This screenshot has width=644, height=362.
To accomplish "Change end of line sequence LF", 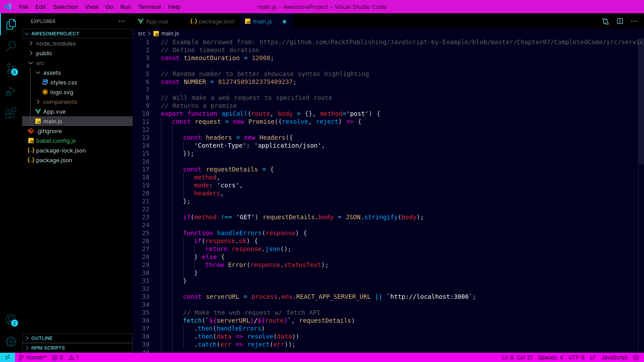I will point(593,357).
